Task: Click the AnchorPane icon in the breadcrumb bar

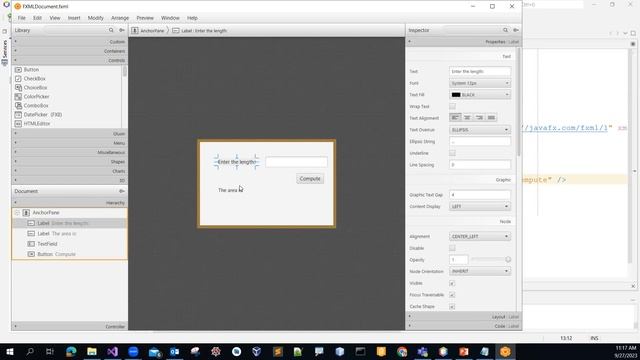Action: pos(135,31)
